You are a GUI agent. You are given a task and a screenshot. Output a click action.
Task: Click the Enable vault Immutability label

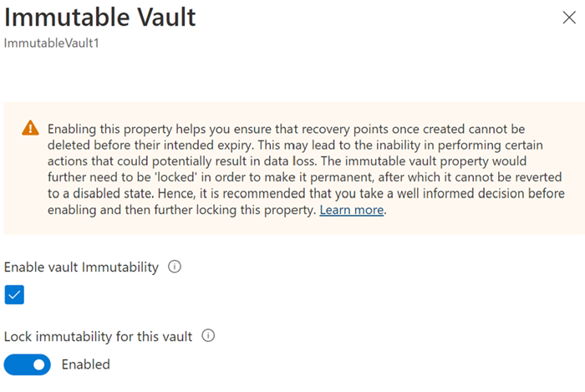[x=81, y=267]
